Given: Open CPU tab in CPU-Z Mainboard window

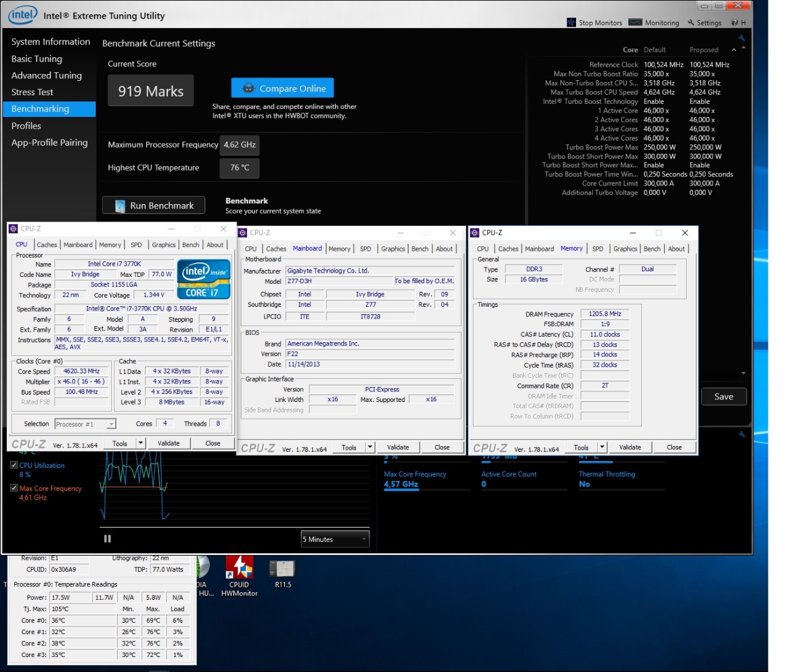Looking at the screenshot, I should coord(251,249).
